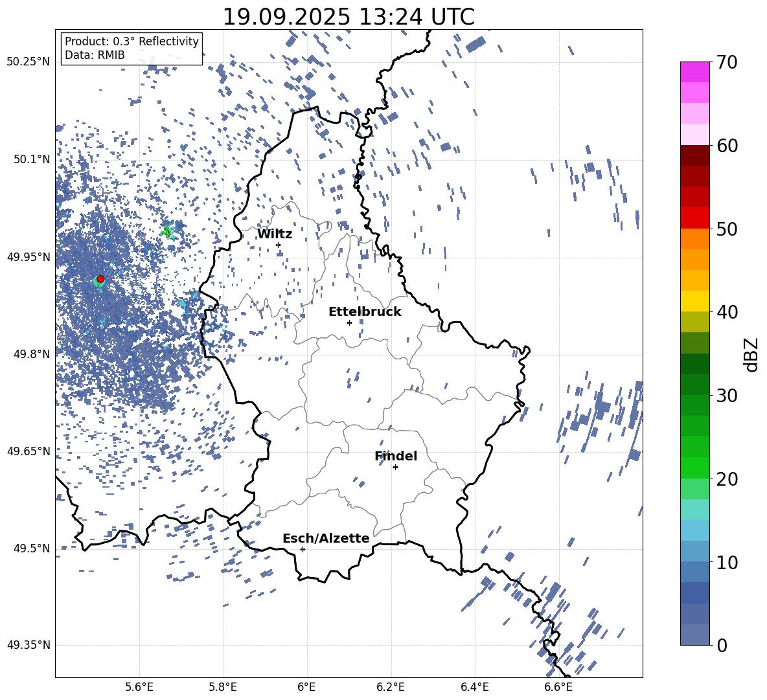The width and height of the screenshot is (767, 700).
Task: Click the Wiltz city label
Action: point(275,234)
